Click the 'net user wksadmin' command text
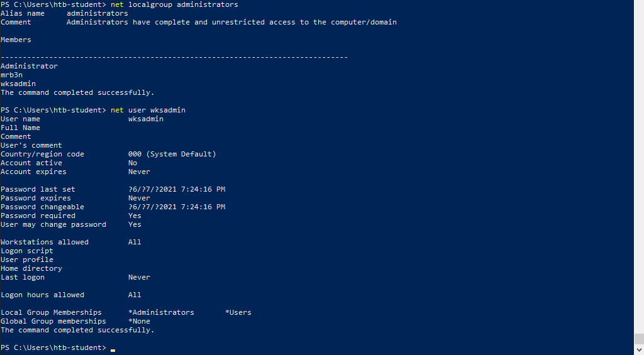Image resolution: width=644 pixels, height=355 pixels. click(x=148, y=110)
